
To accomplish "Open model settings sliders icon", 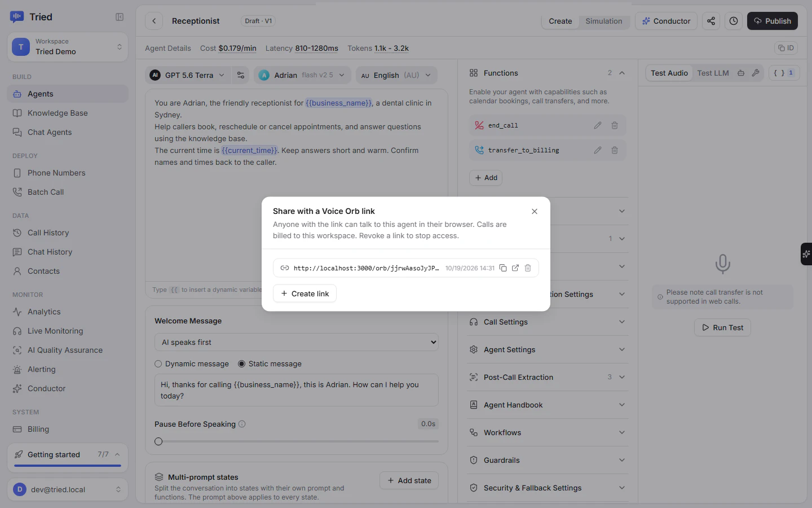I will click(241, 75).
